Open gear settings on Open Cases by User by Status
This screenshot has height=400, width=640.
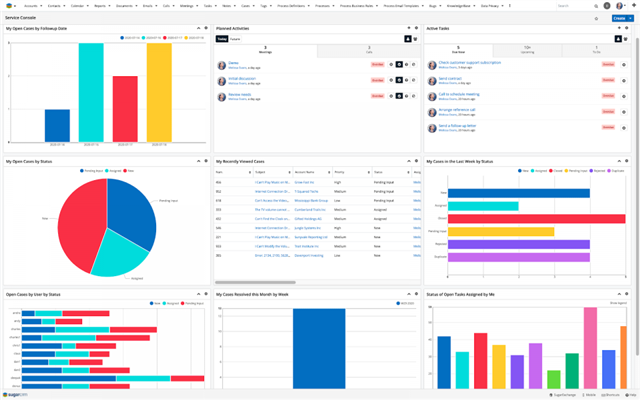[206, 294]
